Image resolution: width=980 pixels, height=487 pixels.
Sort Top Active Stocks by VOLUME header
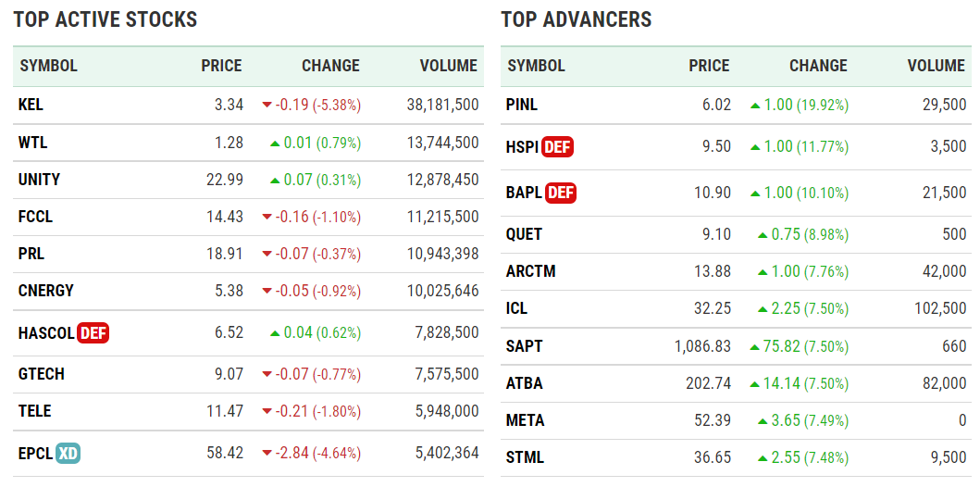pos(448,66)
